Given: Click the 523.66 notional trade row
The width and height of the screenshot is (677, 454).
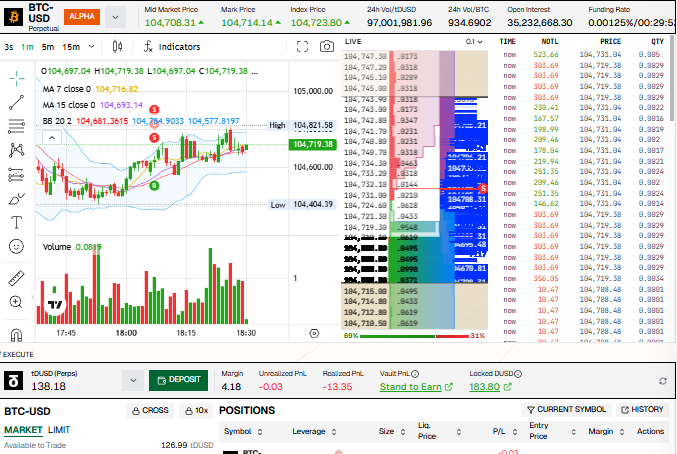Looking at the screenshot, I should [x=583, y=54].
